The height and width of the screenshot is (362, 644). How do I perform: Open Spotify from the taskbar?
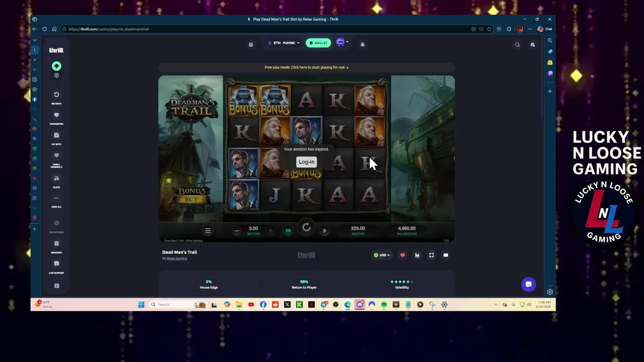point(384,305)
